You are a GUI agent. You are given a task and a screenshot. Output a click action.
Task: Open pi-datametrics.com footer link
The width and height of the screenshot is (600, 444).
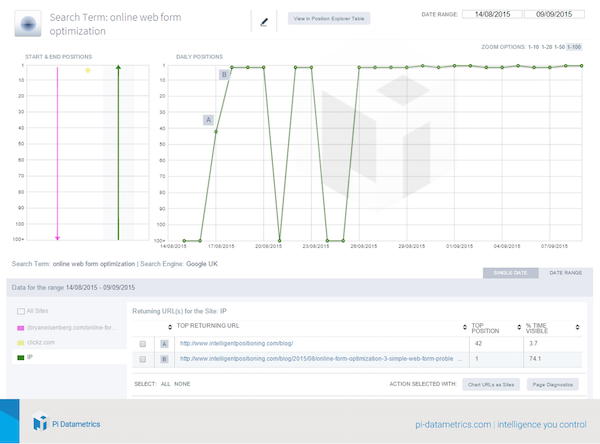pos(453,424)
